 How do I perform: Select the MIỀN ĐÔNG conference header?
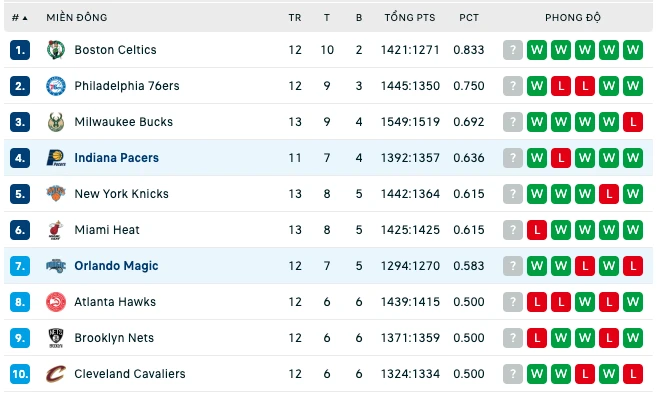tap(77, 18)
